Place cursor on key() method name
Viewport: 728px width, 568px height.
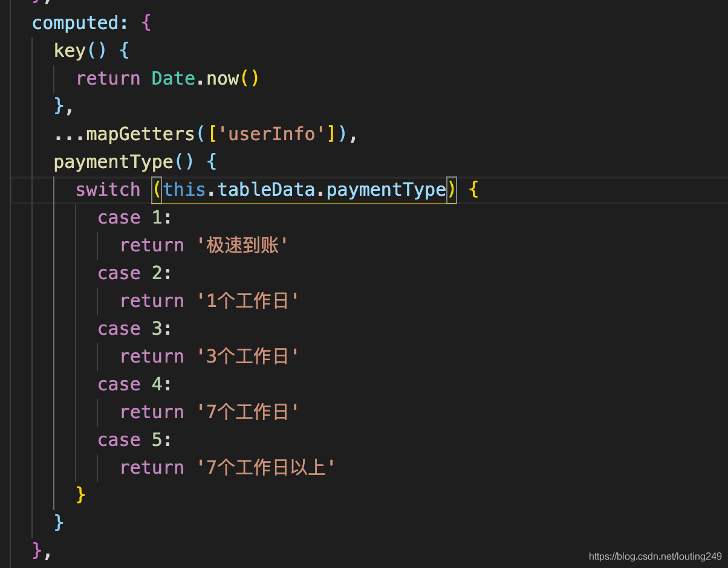70,51
